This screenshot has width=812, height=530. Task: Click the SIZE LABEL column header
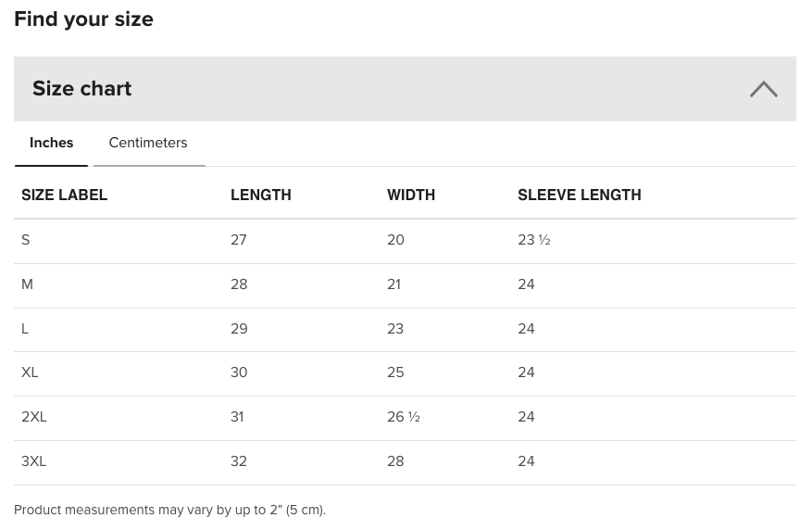64,195
